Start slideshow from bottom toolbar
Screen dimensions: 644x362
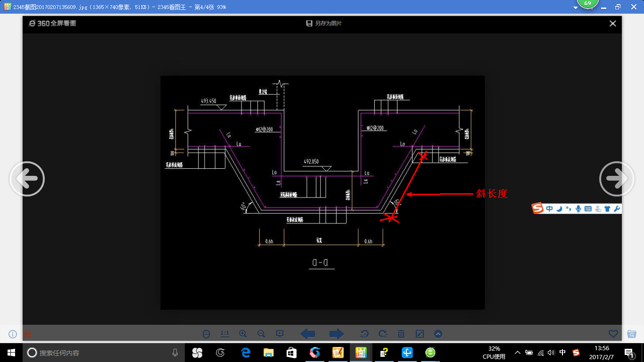point(280,334)
